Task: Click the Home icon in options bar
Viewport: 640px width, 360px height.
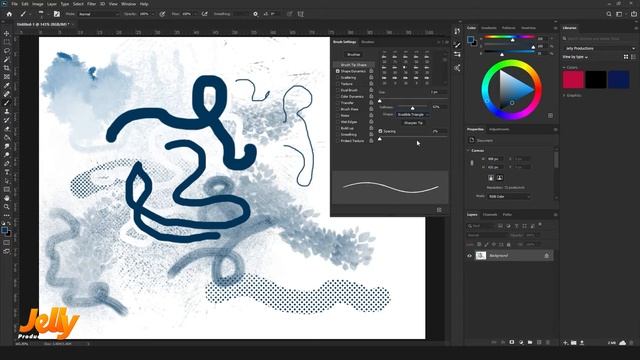Action: [9, 14]
